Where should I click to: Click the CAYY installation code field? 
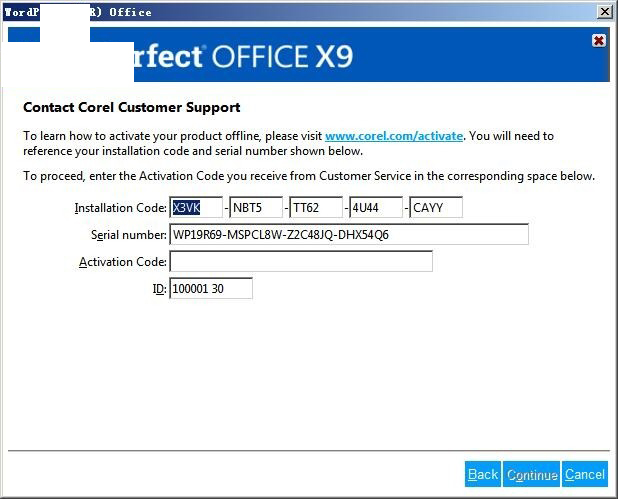pyautogui.click(x=436, y=207)
